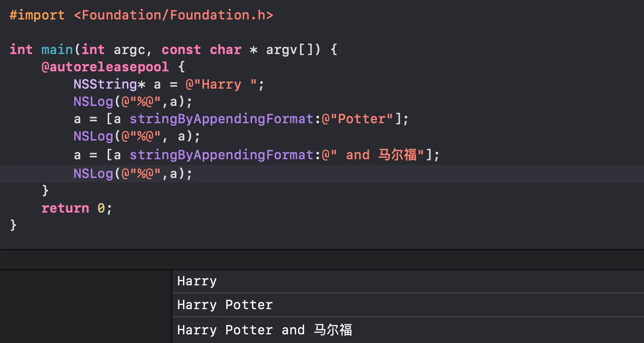
Task: Click the string literal containing 马尔福
Action: pos(373,155)
